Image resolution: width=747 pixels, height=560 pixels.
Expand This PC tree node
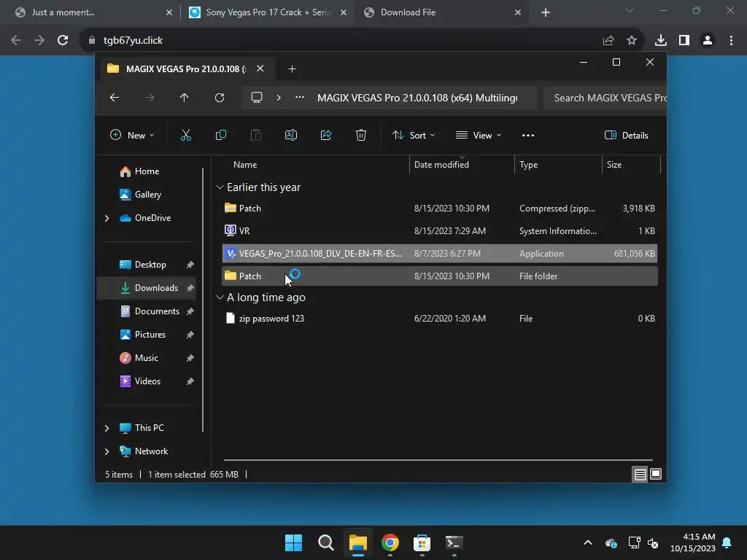tap(107, 428)
